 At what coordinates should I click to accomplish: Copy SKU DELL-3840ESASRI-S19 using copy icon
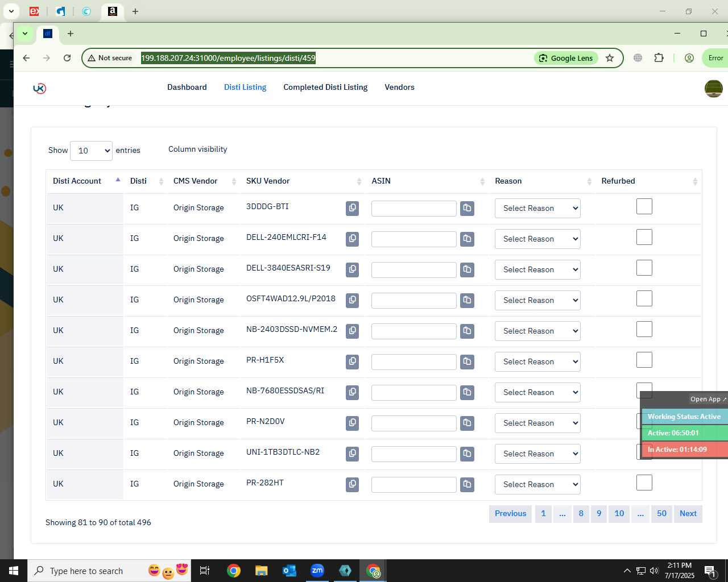(x=353, y=269)
